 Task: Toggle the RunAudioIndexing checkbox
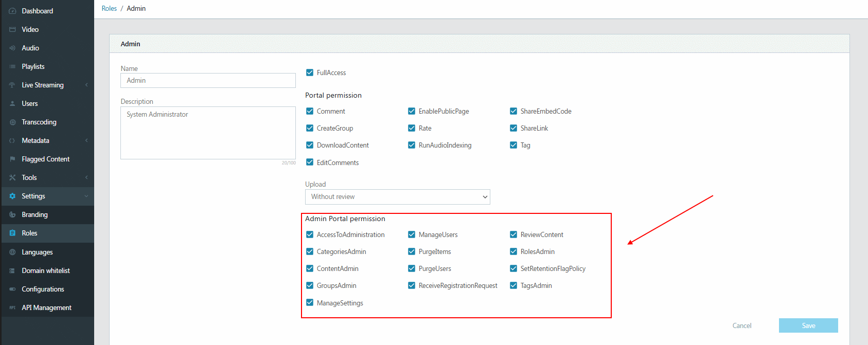tap(412, 145)
